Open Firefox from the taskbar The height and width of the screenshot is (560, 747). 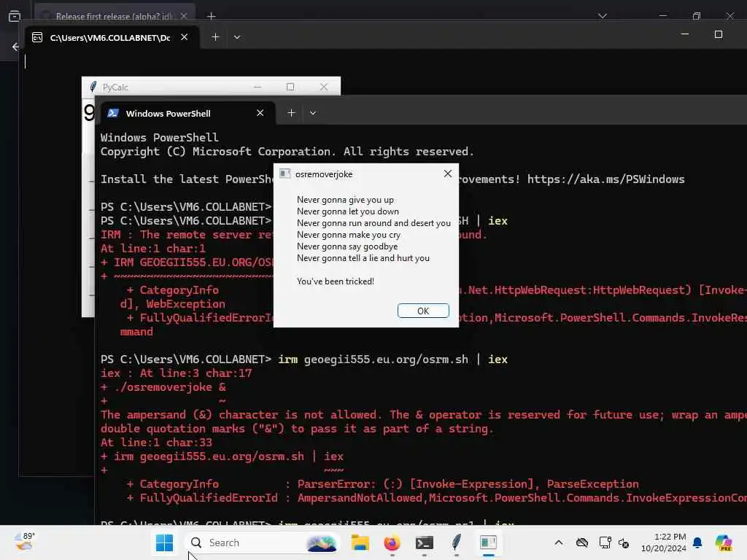pyautogui.click(x=392, y=542)
